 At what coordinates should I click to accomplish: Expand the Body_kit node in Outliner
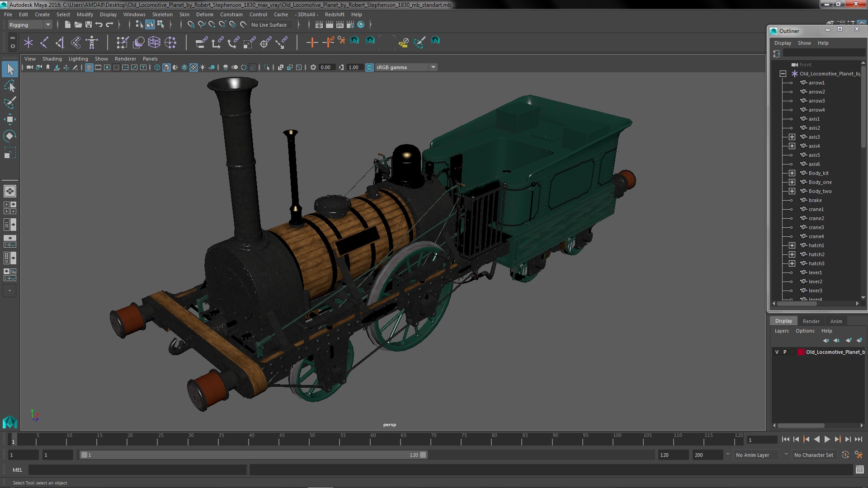pos(792,173)
